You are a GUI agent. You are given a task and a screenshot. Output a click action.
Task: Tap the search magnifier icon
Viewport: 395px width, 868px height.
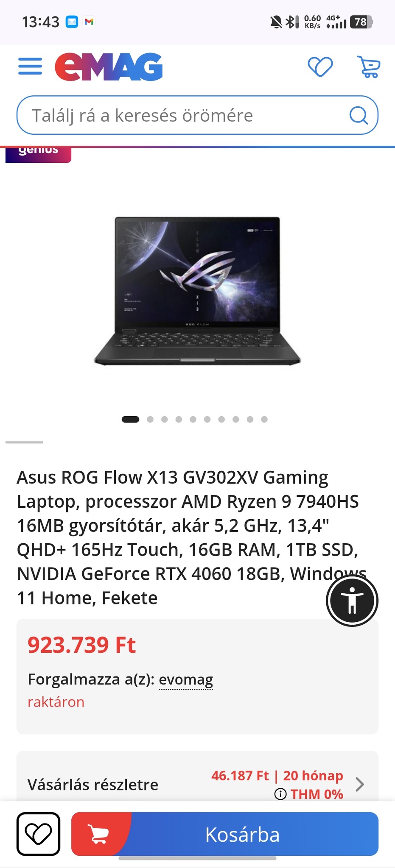click(x=359, y=115)
